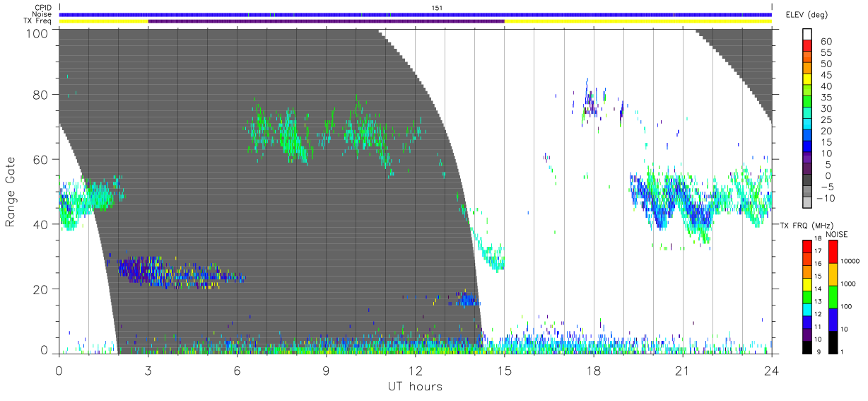Screen dimensions: 868x401
Task: Click the '100' tick on the NOISE scale
Action: pyautogui.click(x=847, y=307)
